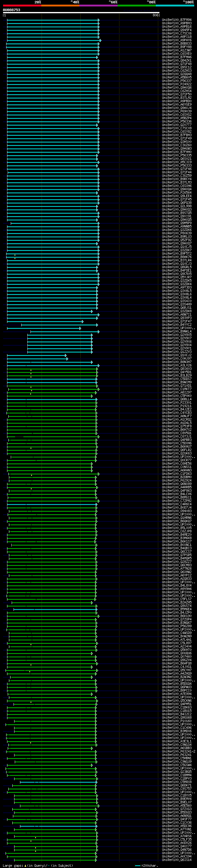Click hit label UniRef100_B3TLM2
Viewport: 197px width, 868px height.
point(177,98)
